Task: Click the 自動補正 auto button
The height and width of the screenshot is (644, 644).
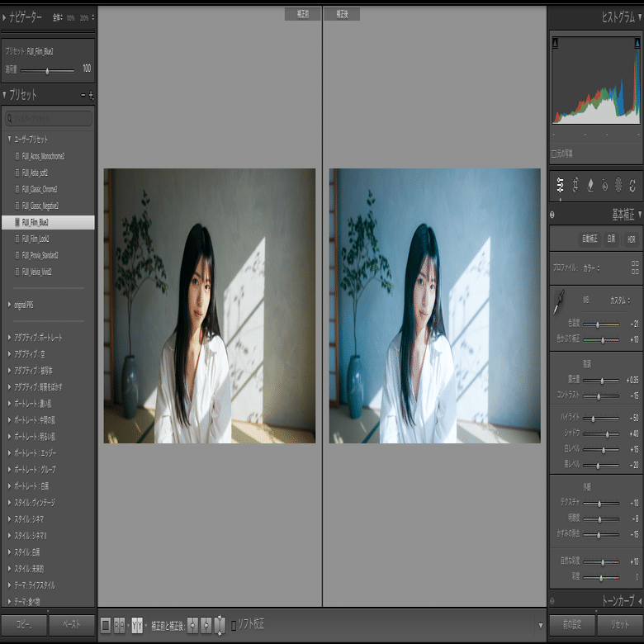Action: [590, 239]
